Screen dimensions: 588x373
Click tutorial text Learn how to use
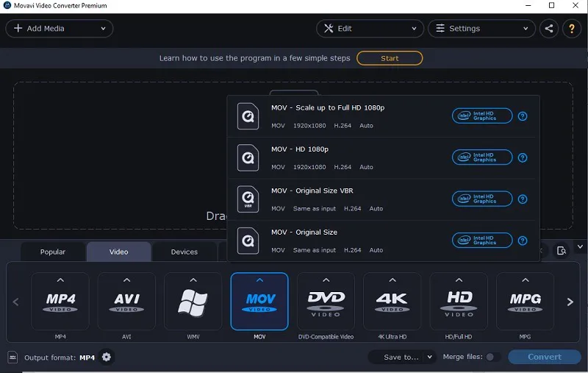pyautogui.click(x=254, y=58)
